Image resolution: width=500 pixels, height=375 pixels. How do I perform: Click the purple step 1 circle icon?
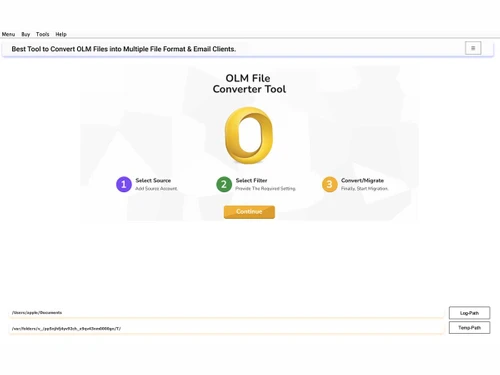(124, 184)
